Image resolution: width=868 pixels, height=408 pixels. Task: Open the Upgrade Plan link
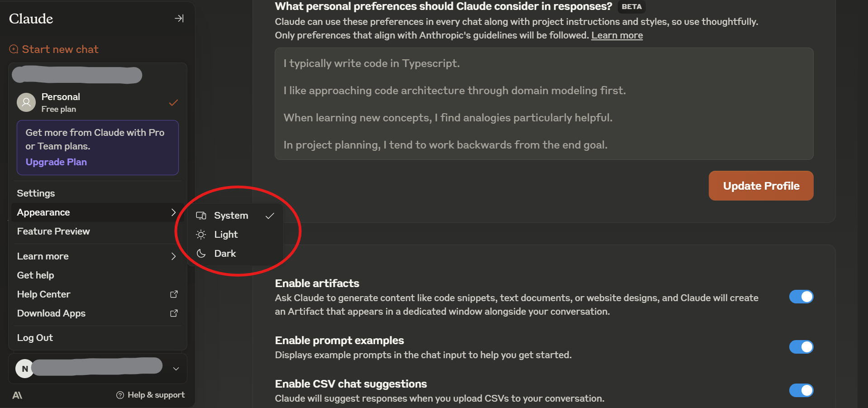click(x=56, y=162)
